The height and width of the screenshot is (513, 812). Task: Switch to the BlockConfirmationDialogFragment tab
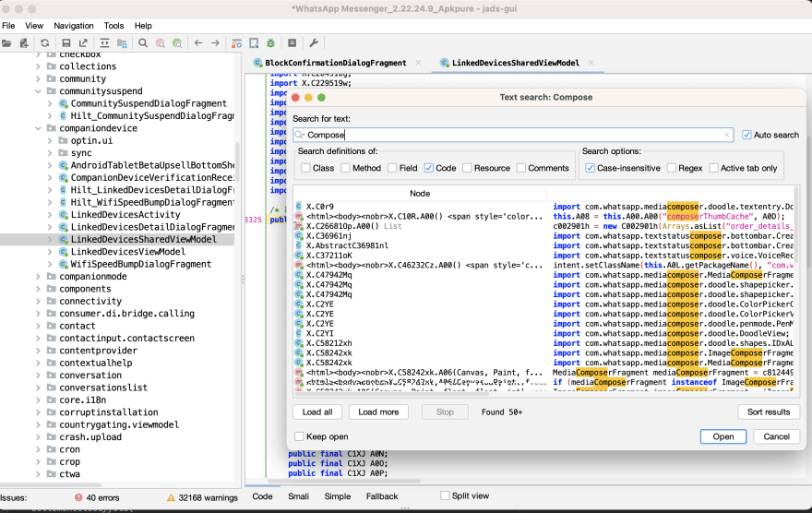pyautogui.click(x=336, y=63)
